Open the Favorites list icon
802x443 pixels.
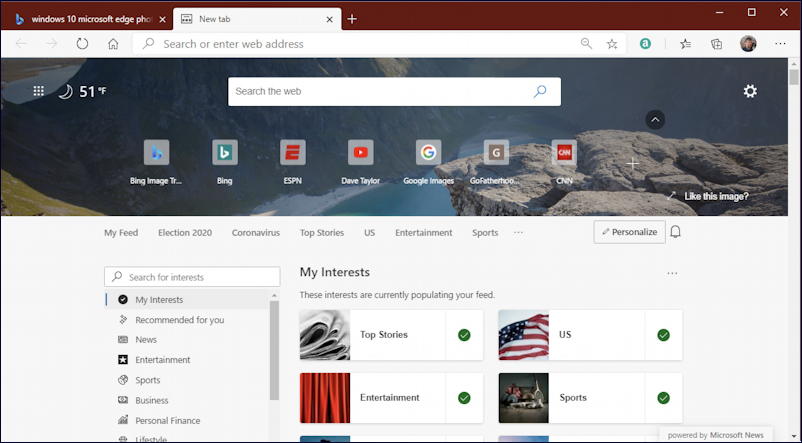point(685,44)
